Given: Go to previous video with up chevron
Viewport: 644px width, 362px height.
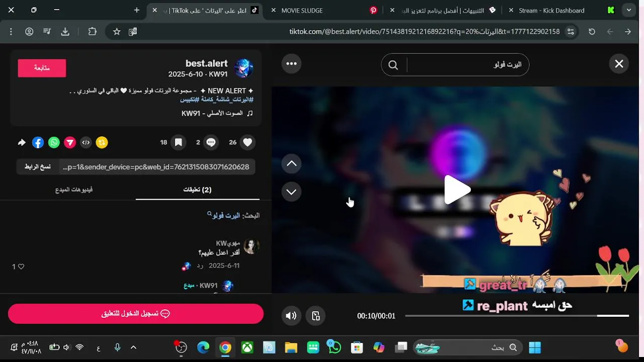Looking at the screenshot, I should [291, 163].
